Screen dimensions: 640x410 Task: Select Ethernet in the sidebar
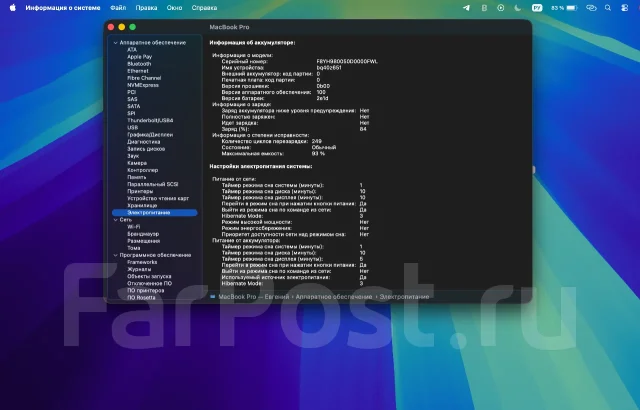point(138,71)
